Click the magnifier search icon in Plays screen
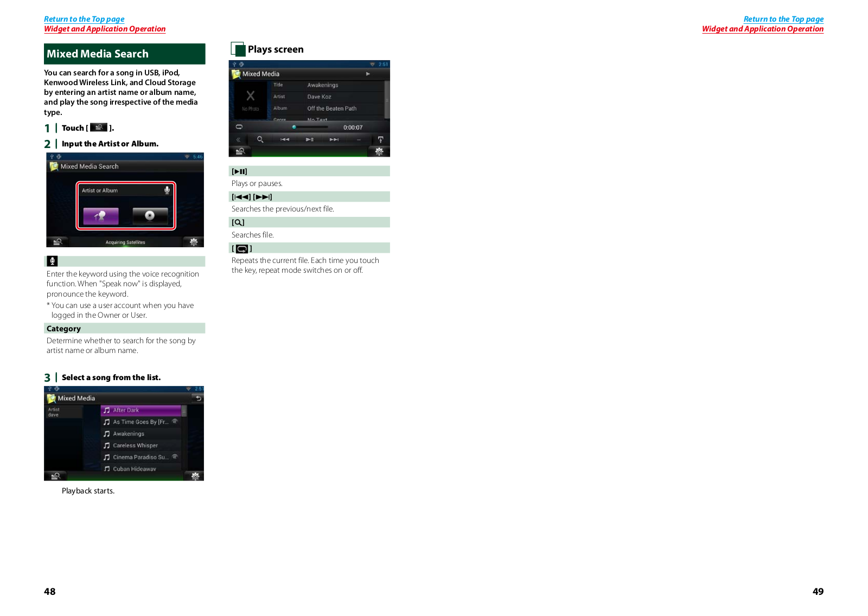Viewport: 868px width, 616px height. click(260, 139)
